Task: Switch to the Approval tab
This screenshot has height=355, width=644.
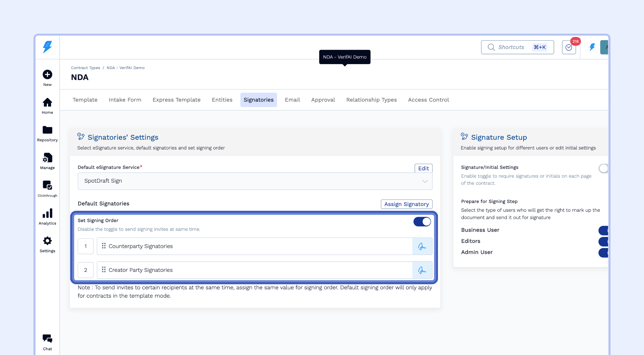Action: pyautogui.click(x=323, y=100)
